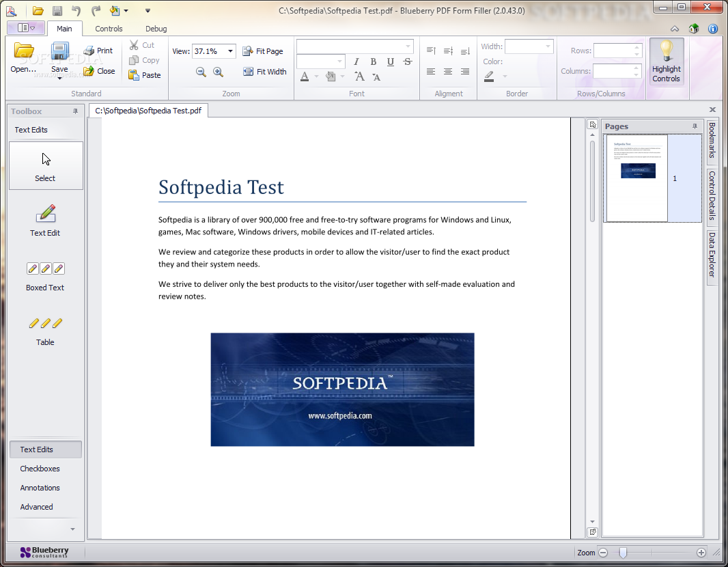Toggle Highlight Controls button
Viewport: 728px width, 567px height.
tap(667, 61)
